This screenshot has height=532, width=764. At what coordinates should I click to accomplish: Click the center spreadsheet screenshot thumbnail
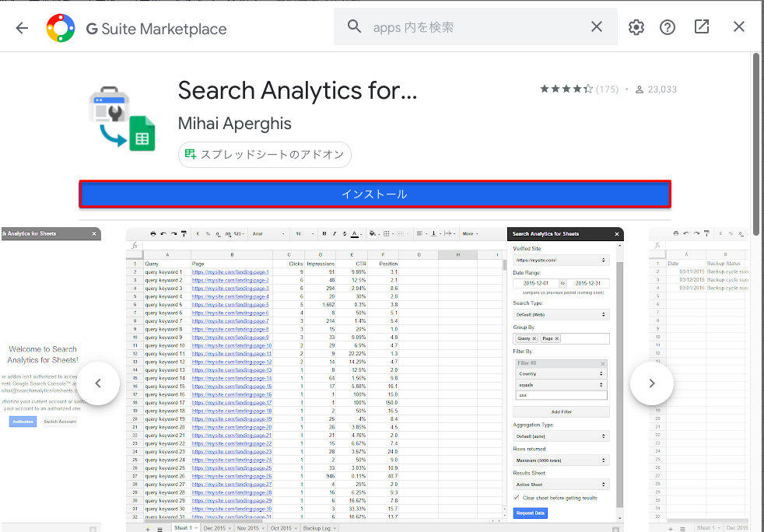coord(375,380)
